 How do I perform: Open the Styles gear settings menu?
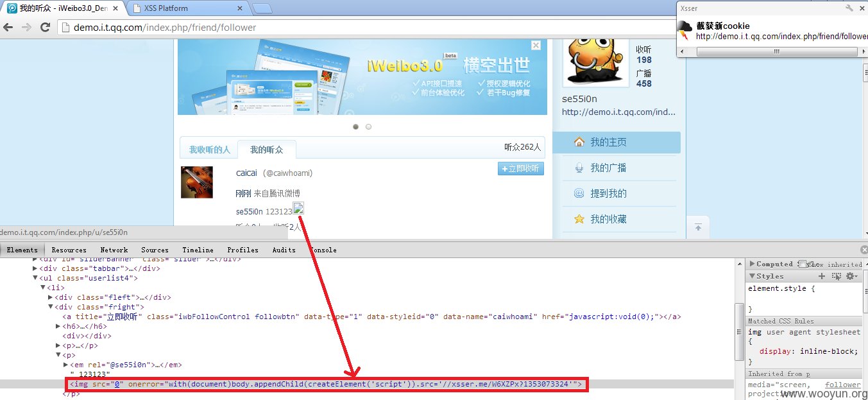click(x=851, y=276)
